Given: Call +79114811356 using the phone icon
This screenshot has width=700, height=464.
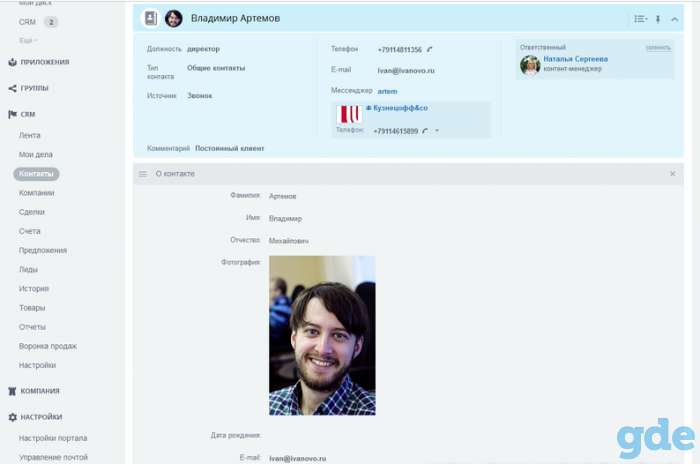Looking at the screenshot, I should pos(429,49).
